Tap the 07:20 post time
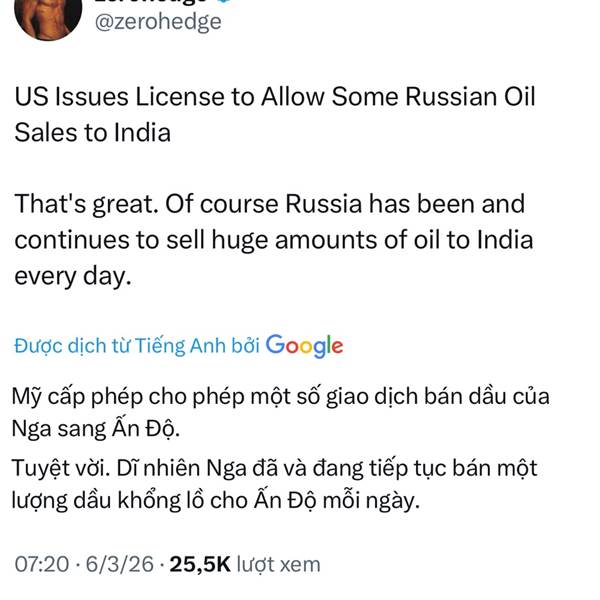This screenshot has height=600, width=600. [x=41, y=564]
